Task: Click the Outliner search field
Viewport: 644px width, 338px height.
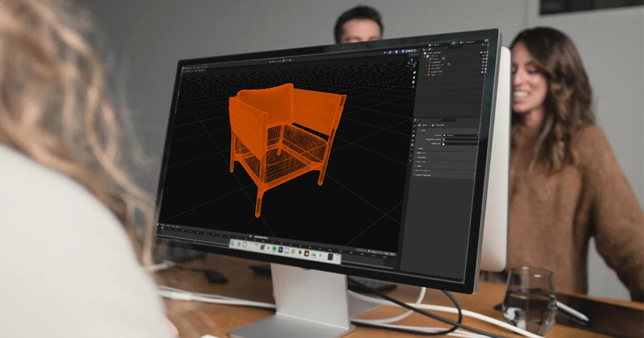Action: tap(454, 47)
